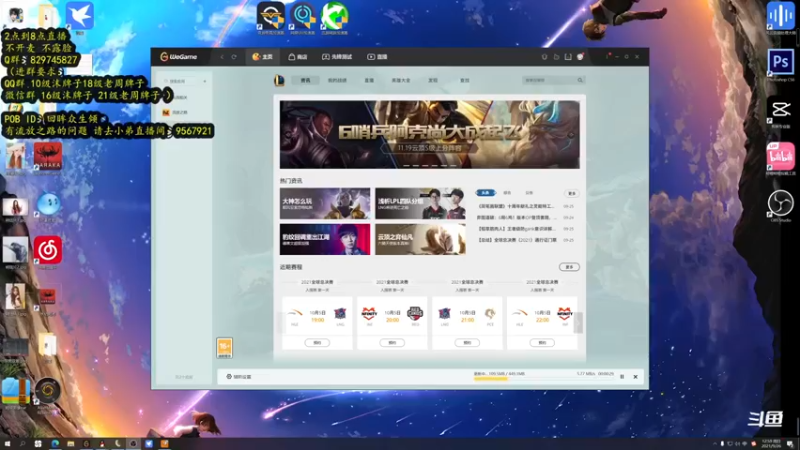Open the blue round smiley desktop icon

[48, 207]
